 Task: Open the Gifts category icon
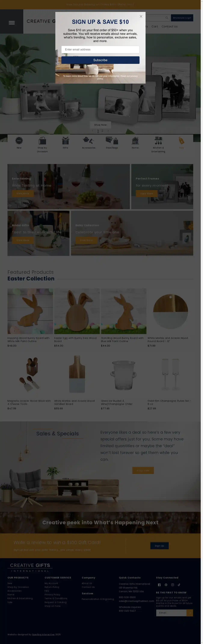pyautogui.click(x=65, y=141)
